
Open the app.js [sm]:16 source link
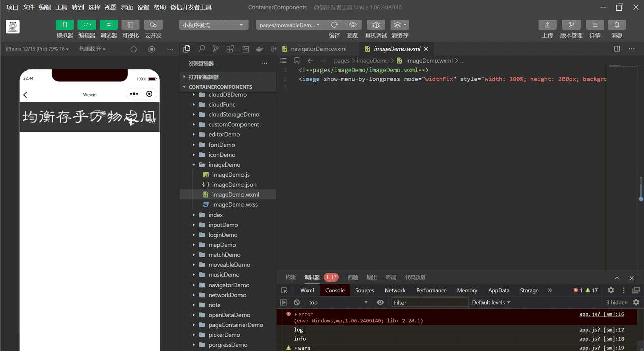pos(601,314)
